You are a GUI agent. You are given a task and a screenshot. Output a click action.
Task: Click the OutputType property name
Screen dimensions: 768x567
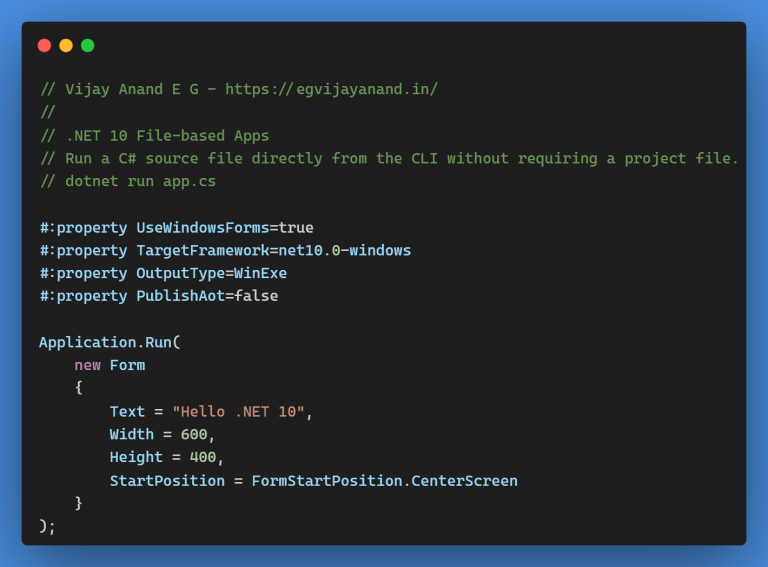pyautogui.click(x=180, y=273)
